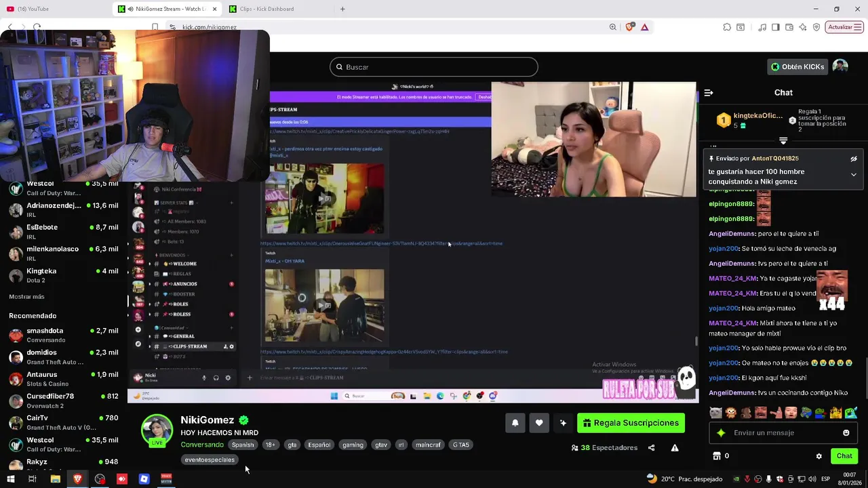Viewport: 868px width, 488px height.
Task: Click the music note toolbar icon
Action: coord(762,27)
